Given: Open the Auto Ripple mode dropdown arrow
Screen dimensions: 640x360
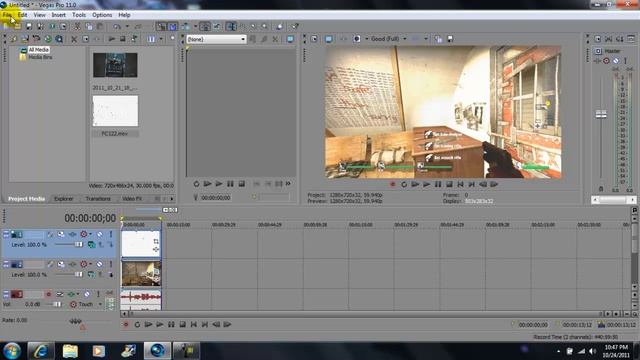Looking at the screenshot, I should [x=196, y=27].
